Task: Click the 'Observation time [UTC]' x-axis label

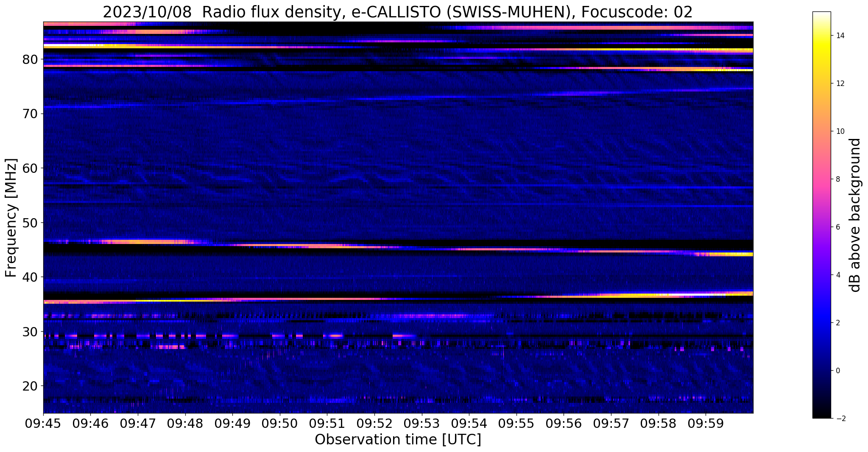Action: pyautogui.click(x=398, y=439)
